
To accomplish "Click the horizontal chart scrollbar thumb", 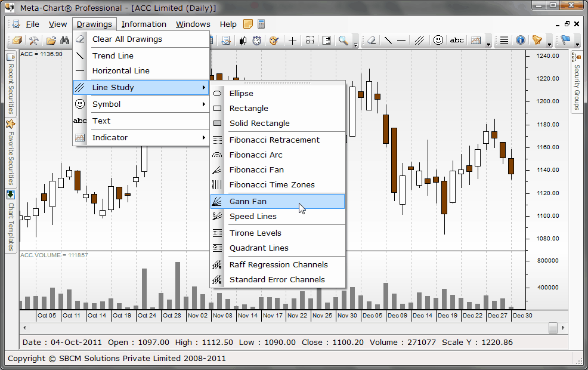I will 553,328.
